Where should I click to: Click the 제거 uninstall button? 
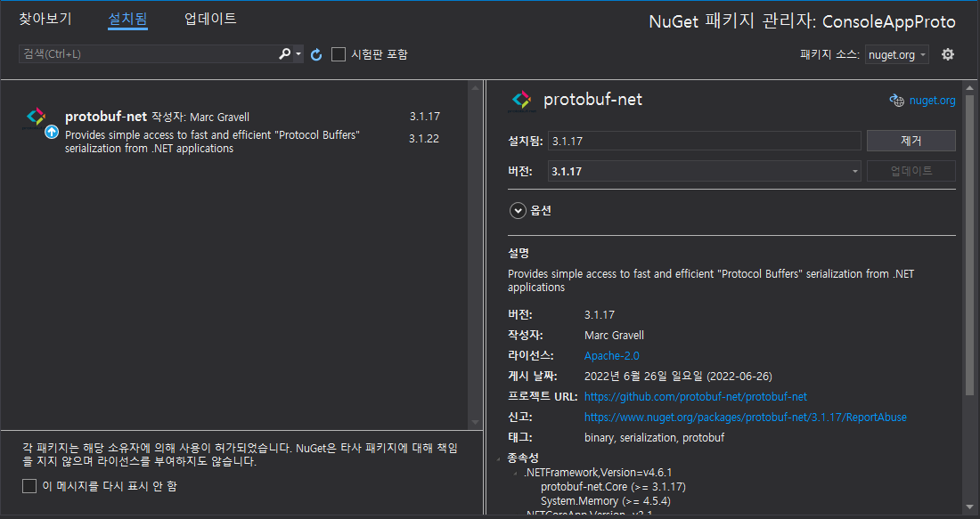[911, 141]
